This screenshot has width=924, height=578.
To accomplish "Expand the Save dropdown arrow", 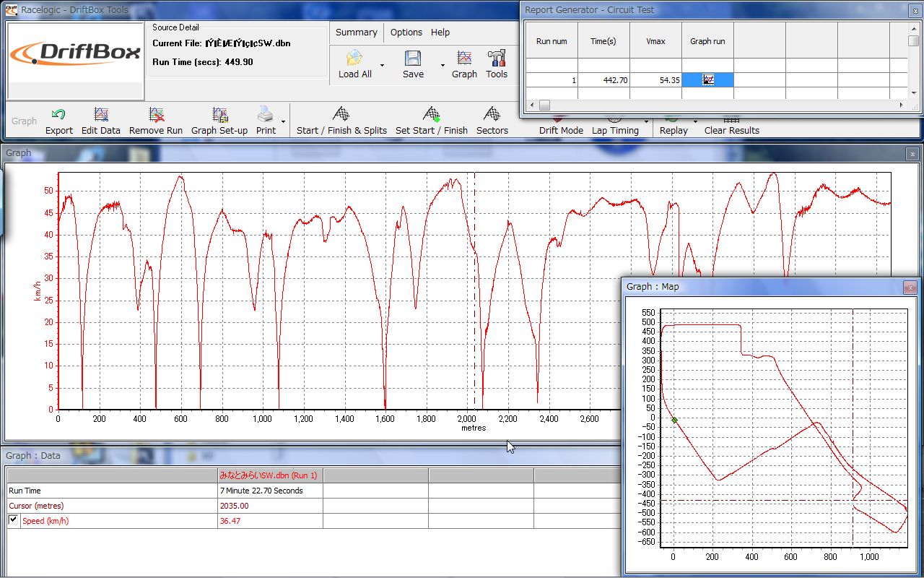I will 443,66.
